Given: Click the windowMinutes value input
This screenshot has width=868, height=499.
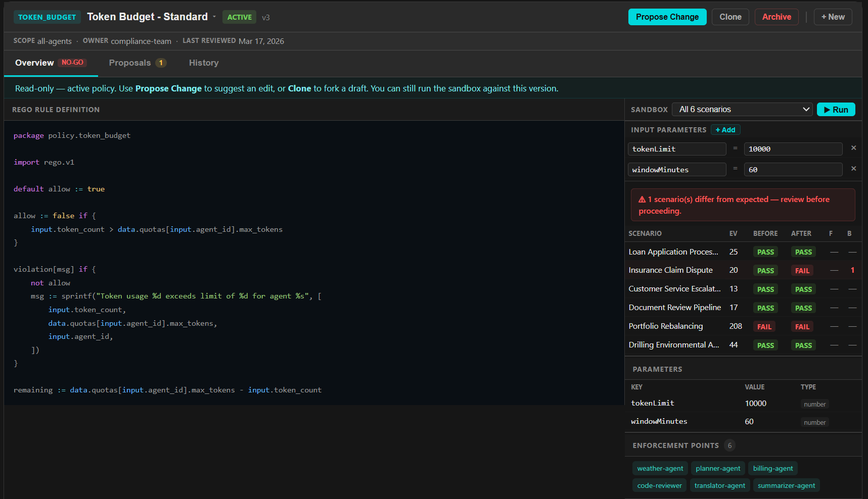Looking at the screenshot, I should tap(793, 170).
